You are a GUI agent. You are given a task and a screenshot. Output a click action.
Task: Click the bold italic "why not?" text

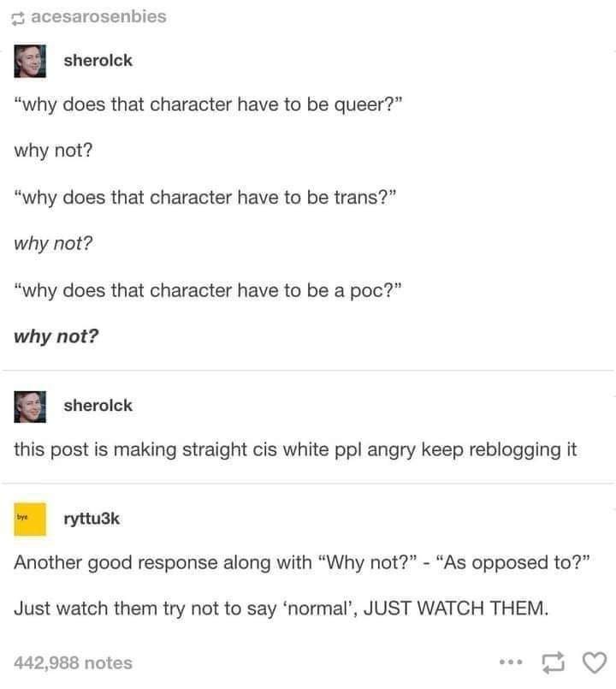(x=56, y=336)
